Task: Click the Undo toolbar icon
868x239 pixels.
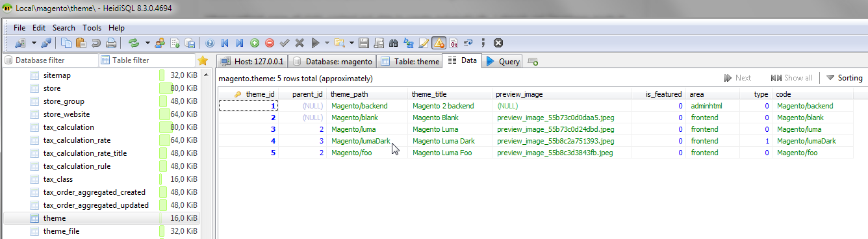Action: [96, 43]
